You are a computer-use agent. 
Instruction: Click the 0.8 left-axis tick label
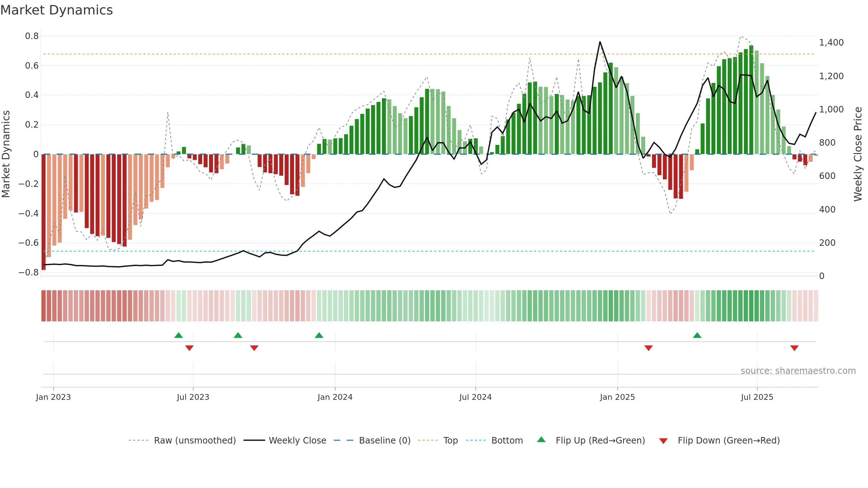click(32, 36)
